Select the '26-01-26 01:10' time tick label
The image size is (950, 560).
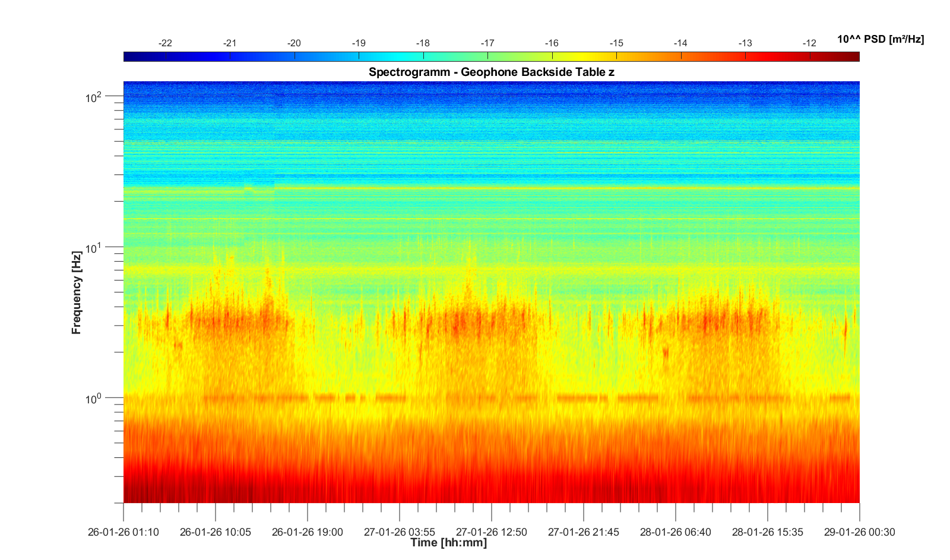point(123,532)
